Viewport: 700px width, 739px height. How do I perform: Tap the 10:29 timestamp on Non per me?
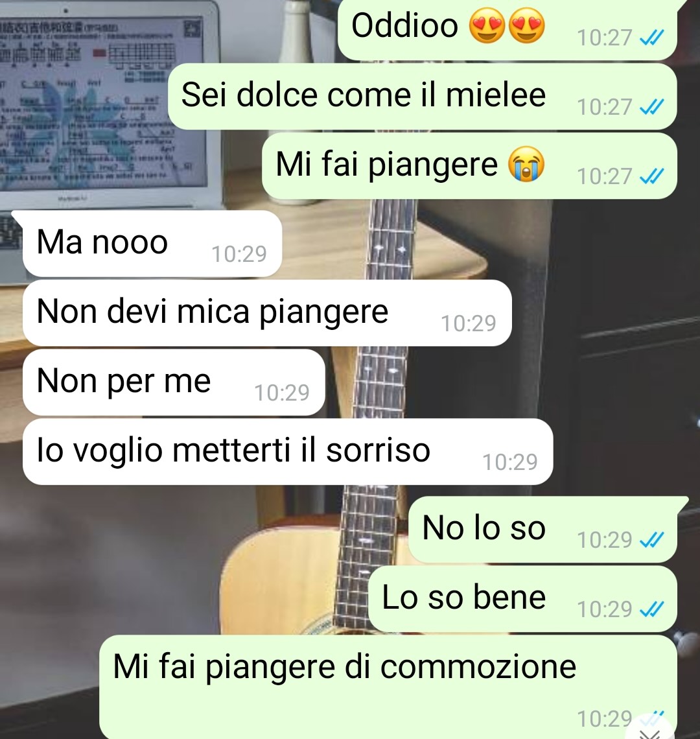tap(282, 393)
